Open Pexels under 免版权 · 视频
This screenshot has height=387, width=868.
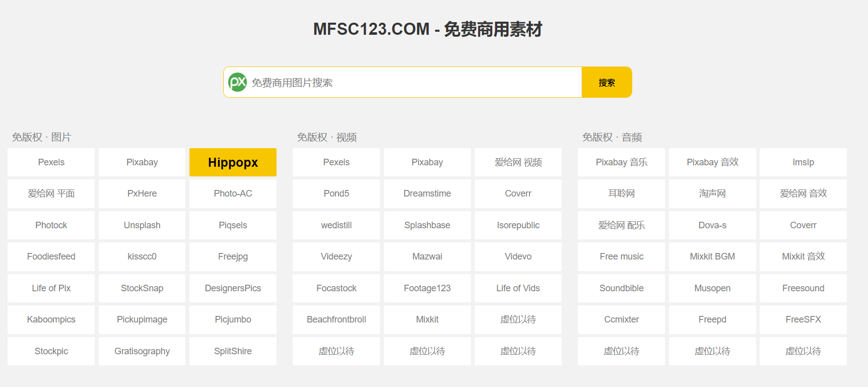(x=336, y=162)
